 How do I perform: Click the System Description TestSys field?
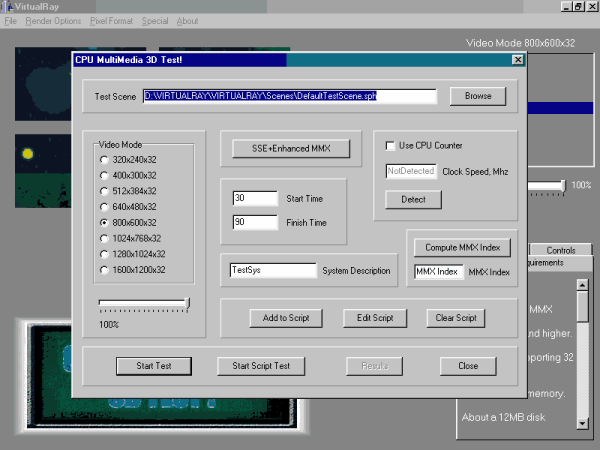(273, 270)
